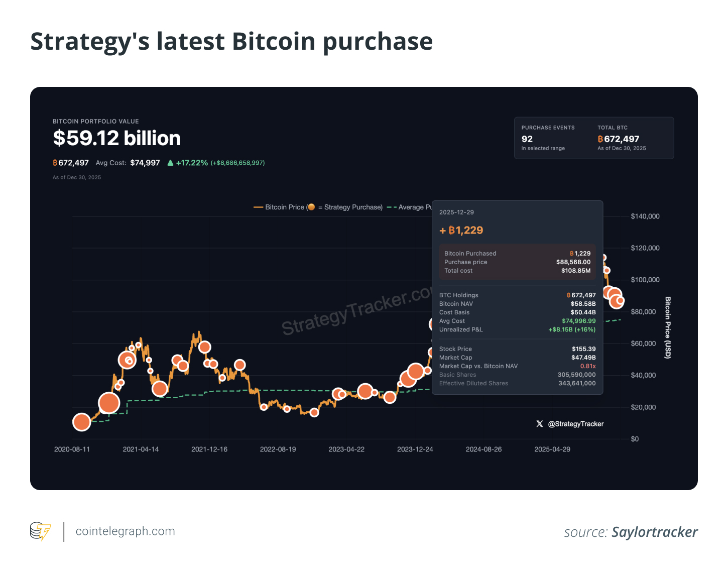Click the $59.12 billion portfolio value
Screen dimensions: 728x572
[x=117, y=138]
